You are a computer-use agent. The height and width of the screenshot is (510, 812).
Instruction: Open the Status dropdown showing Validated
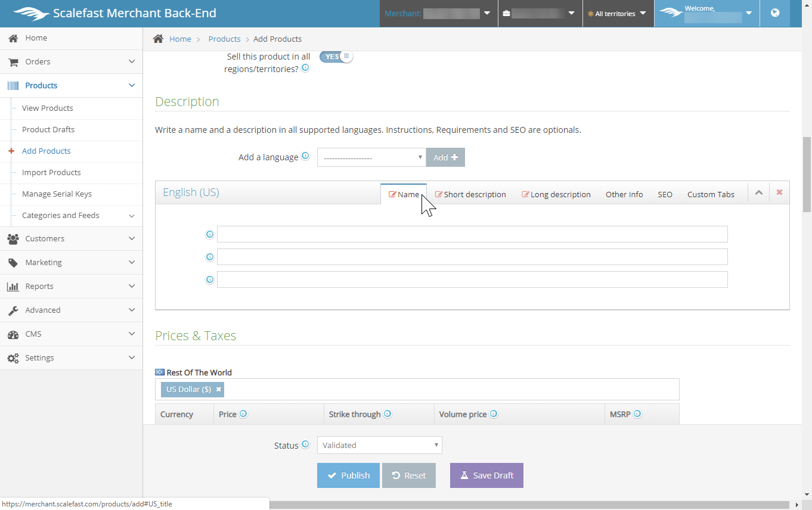tap(379, 445)
